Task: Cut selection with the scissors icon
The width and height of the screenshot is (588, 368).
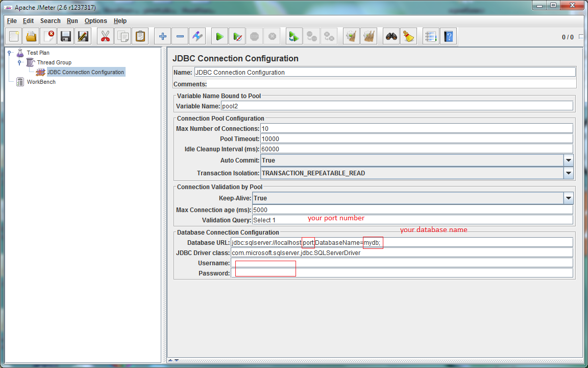Action: click(105, 36)
